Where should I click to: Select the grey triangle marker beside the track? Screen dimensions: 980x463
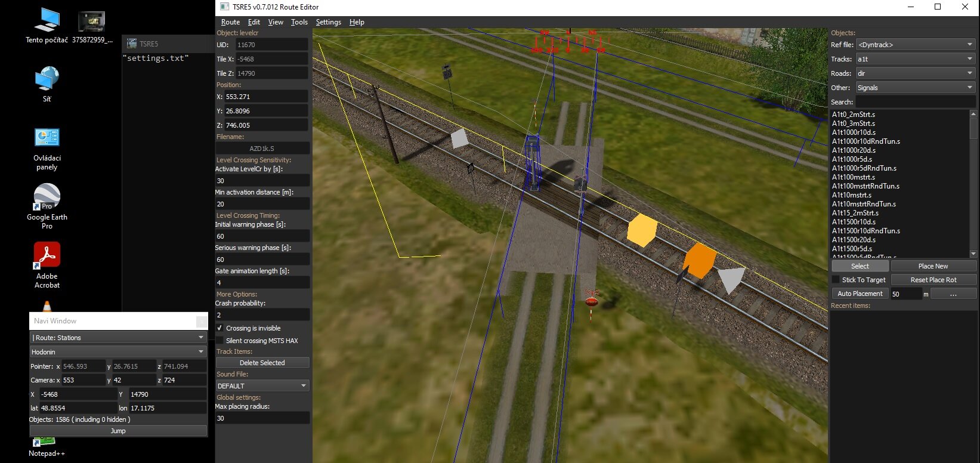tap(731, 280)
